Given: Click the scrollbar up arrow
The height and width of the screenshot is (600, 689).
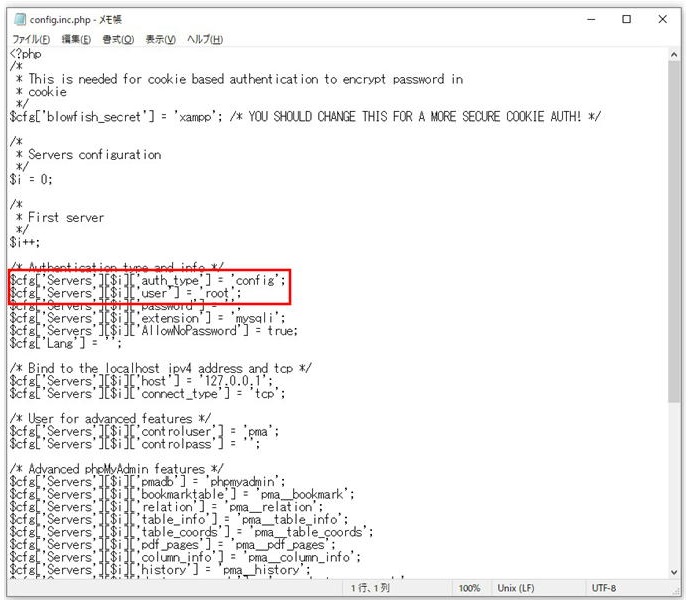Looking at the screenshot, I should (674, 56).
